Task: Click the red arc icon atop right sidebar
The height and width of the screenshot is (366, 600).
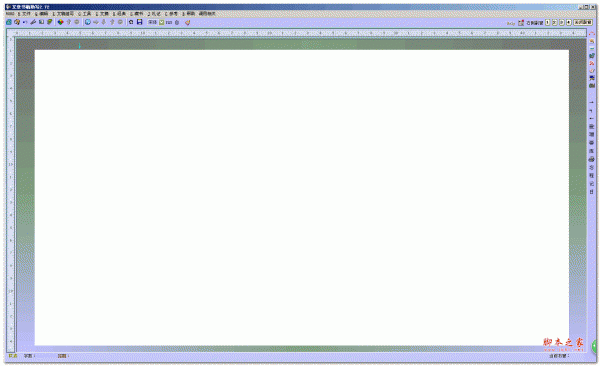Action: tap(592, 33)
